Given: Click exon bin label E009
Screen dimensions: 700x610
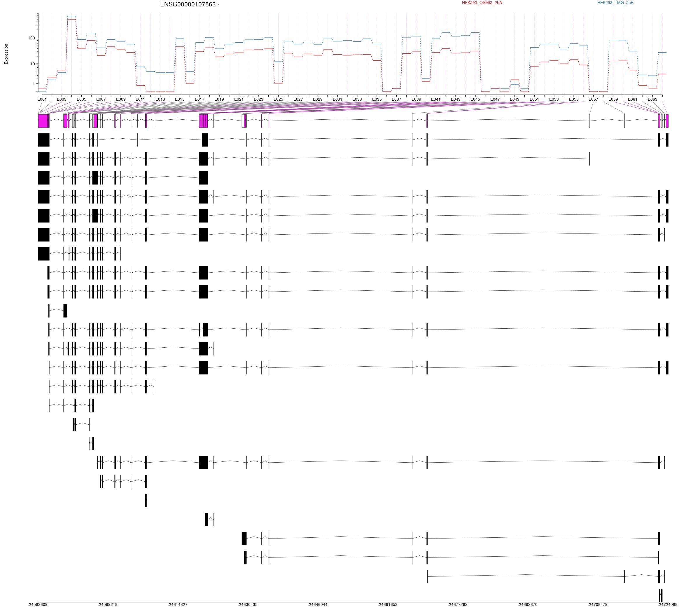Looking at the screenshot, I should pos(121,100).
